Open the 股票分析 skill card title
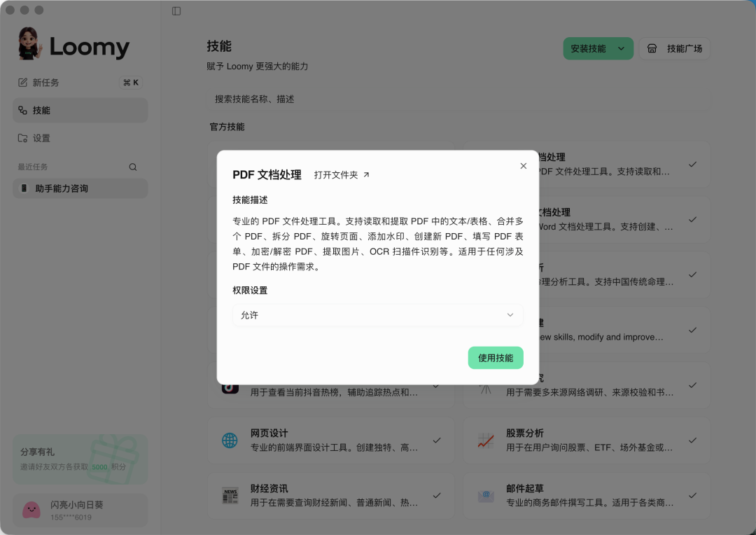Screen dimensions: 756x535 tap(524, 433)
